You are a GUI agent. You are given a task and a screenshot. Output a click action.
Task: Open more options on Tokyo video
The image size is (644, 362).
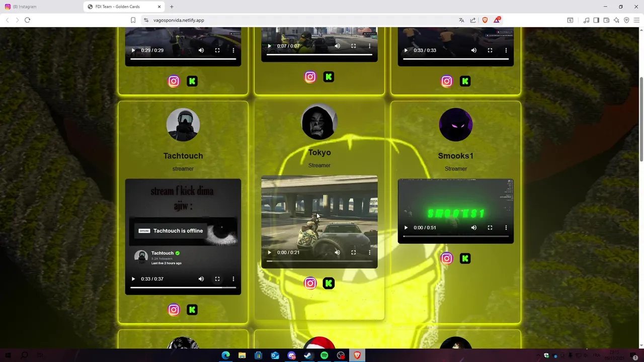pyautogui.click(x=370, y=252)
